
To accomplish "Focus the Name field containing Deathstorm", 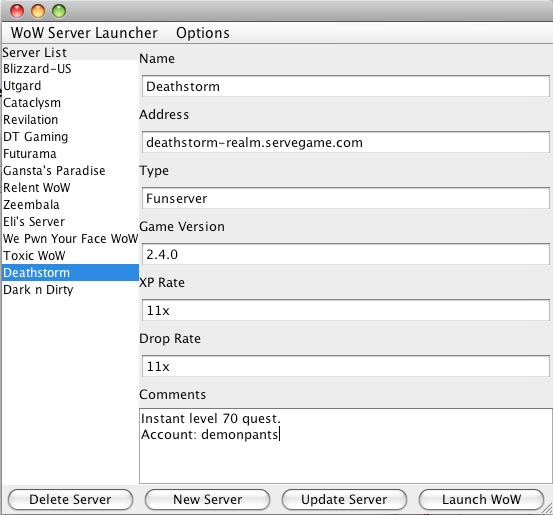I will click(346, 86).
